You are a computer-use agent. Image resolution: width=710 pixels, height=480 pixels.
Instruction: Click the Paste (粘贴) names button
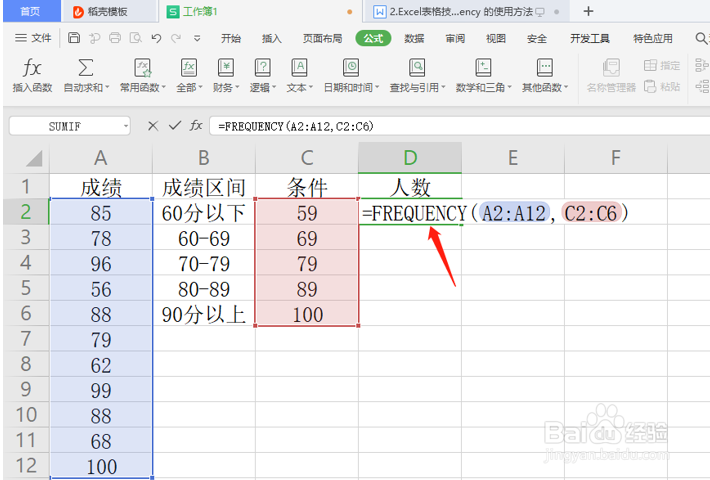click(x=662, y=86)
